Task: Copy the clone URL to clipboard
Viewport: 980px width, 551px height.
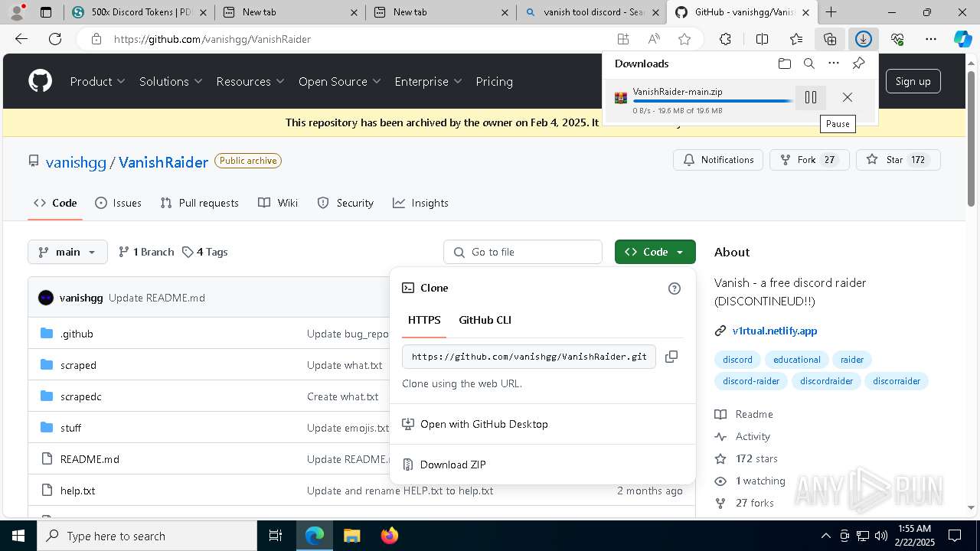Action: pos(671,357)
